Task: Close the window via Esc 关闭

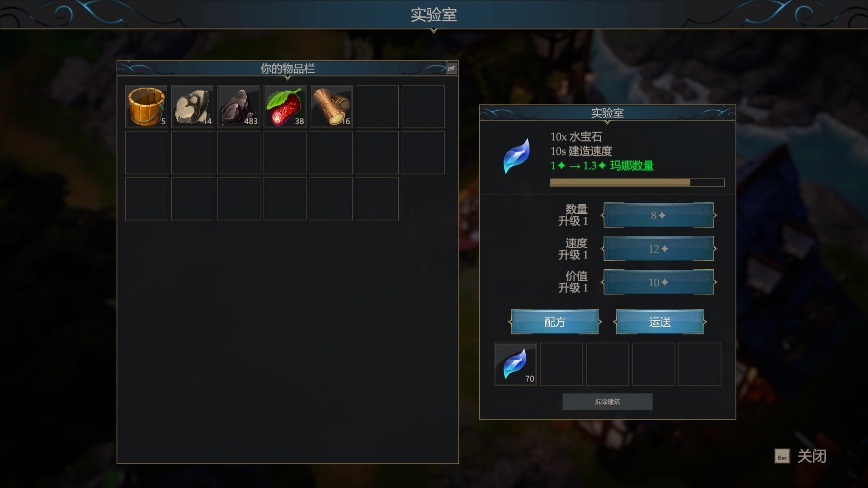Action: [801, 456]
